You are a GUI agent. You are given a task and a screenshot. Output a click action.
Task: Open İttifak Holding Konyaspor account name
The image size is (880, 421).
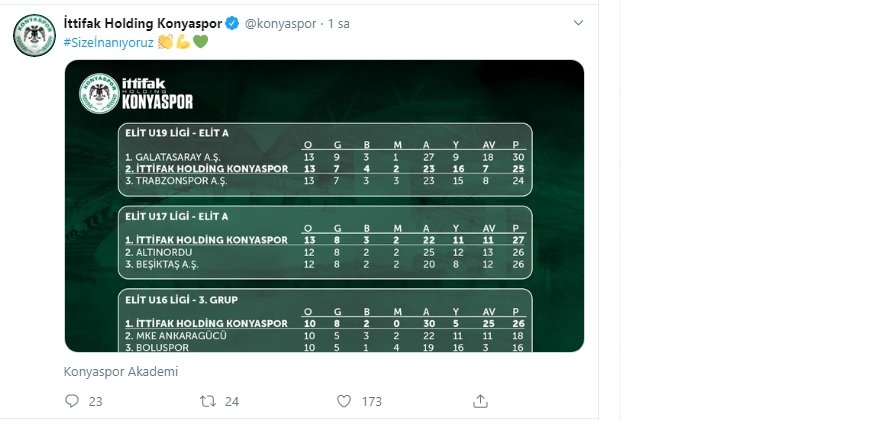pos(144,22)
